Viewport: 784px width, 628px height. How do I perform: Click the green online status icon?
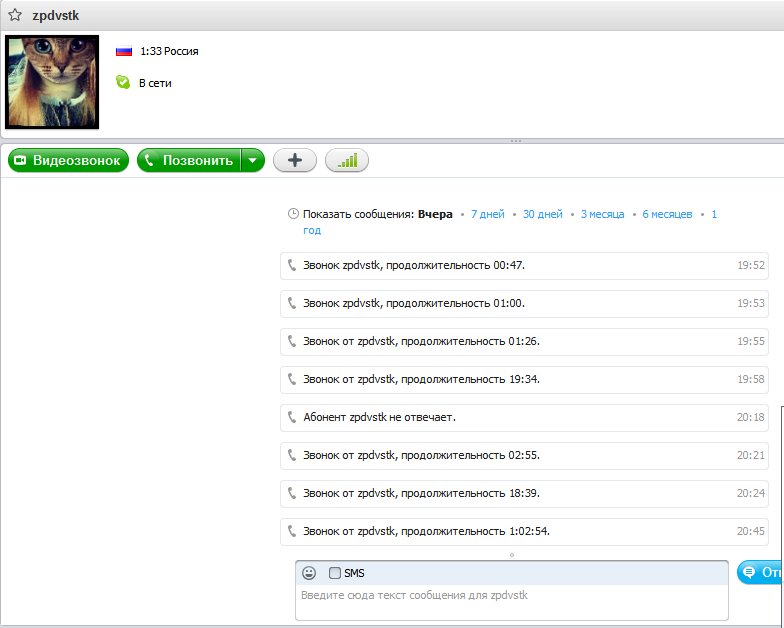(122, 82)
